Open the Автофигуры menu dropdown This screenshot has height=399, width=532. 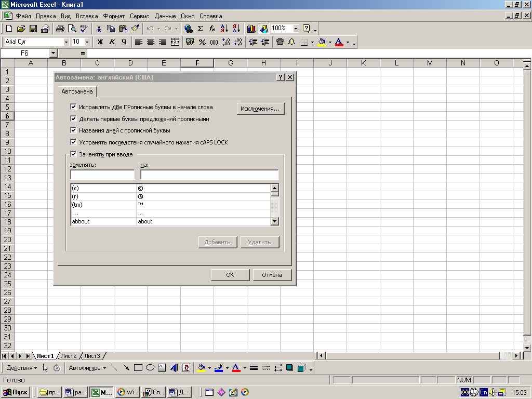tap(87, 368)
